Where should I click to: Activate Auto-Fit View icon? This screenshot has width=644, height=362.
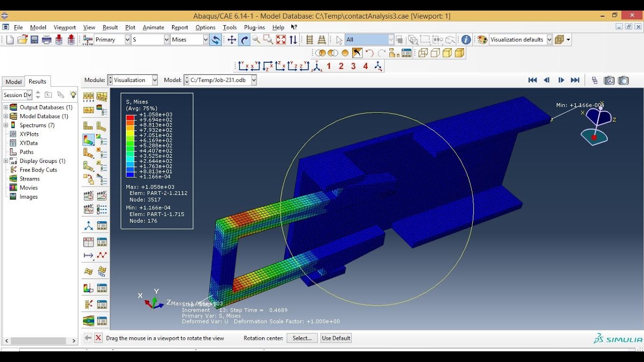[x=281, y=40]
